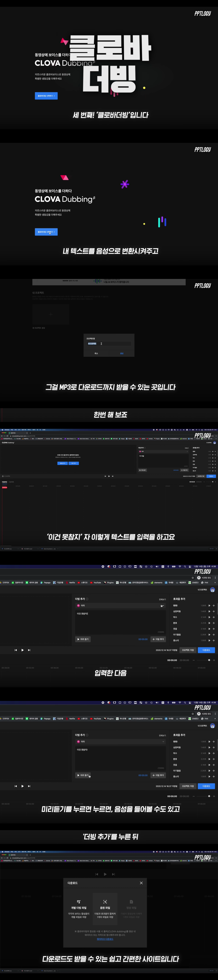This screenshot has height=980, width=218.
Task: Click Spotlight search icon, '입력한 다음' frame menu bar
Action: point(185,567)
